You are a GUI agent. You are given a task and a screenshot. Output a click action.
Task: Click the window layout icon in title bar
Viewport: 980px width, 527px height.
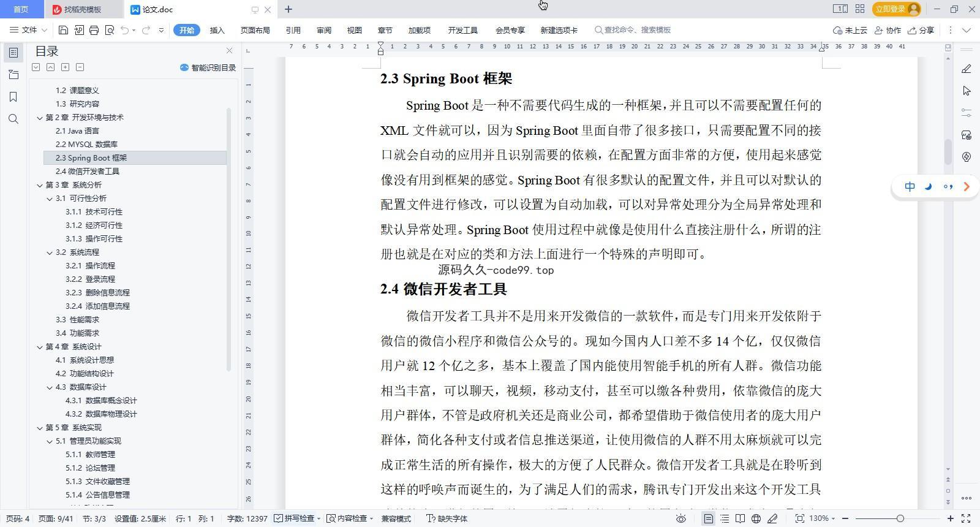coord(840,9)
